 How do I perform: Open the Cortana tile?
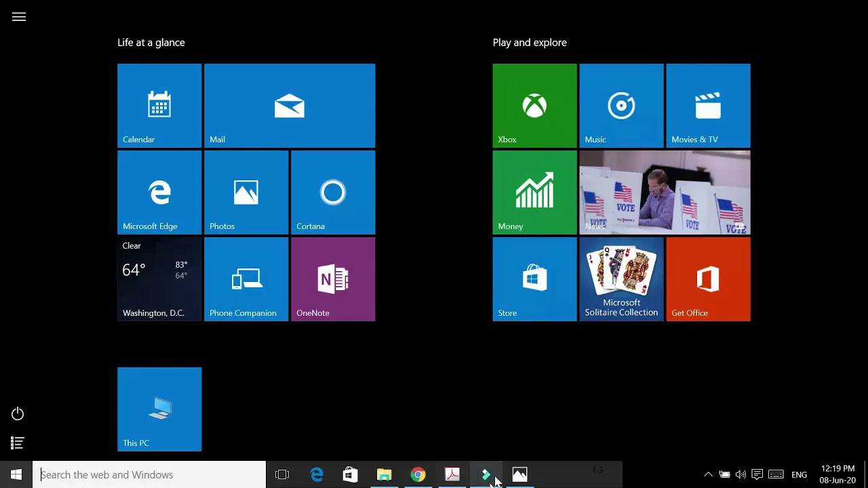coord(333,192)
